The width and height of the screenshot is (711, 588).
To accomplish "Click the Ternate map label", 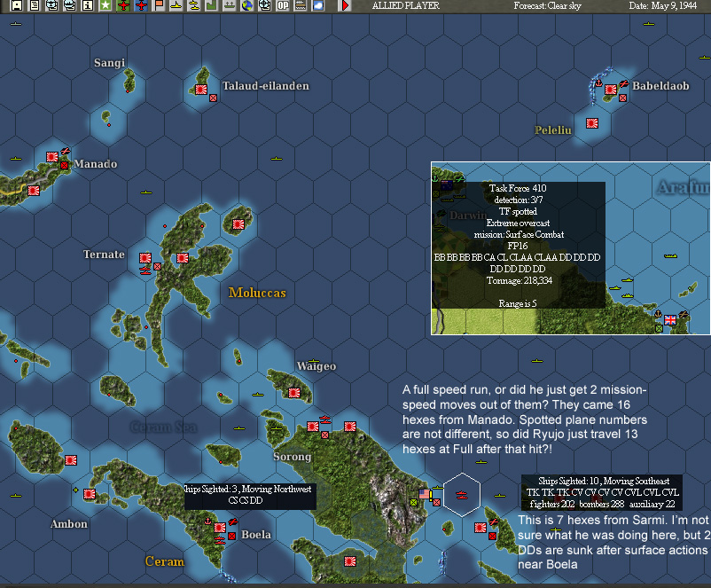I will click(104, 254).
